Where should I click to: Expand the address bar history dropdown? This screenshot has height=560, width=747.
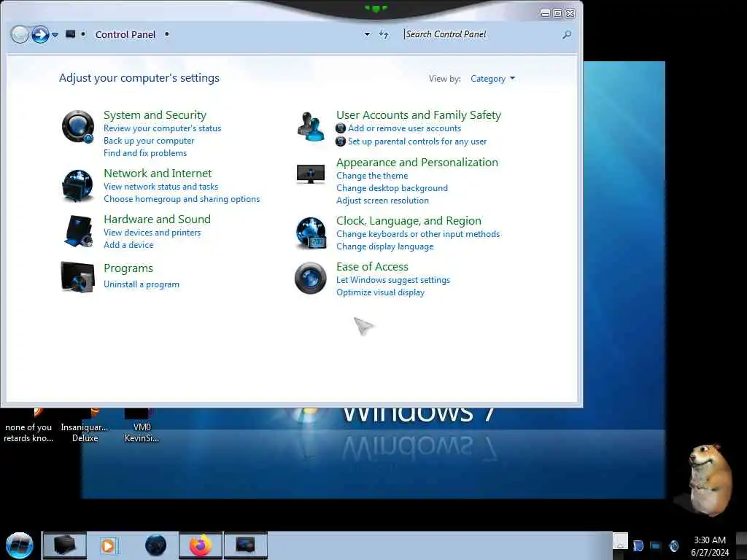click(x=368, y=34)
